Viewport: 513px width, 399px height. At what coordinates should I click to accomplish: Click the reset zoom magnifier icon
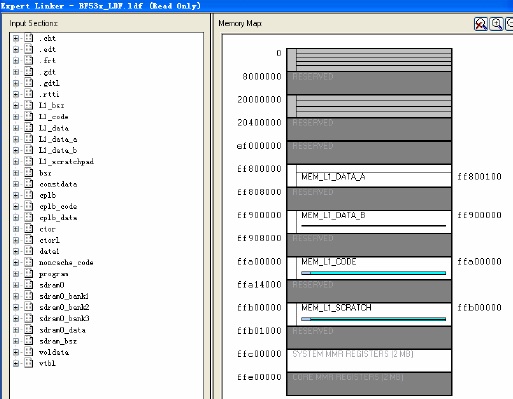[x=480, y=24]
